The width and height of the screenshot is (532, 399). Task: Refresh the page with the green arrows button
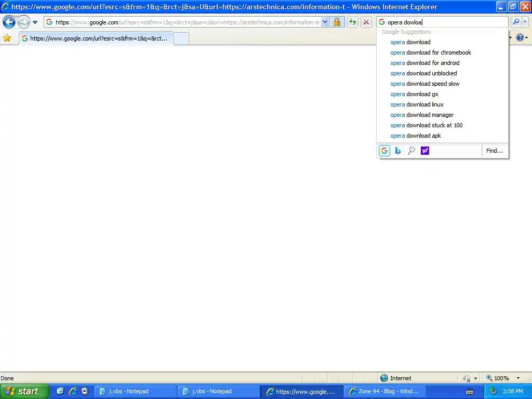point(353,22)
